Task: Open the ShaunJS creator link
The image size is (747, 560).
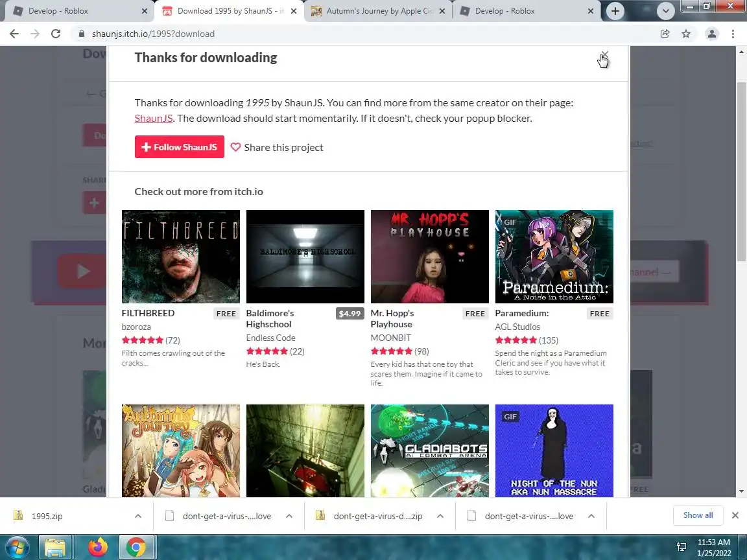Action: (154, 118)
